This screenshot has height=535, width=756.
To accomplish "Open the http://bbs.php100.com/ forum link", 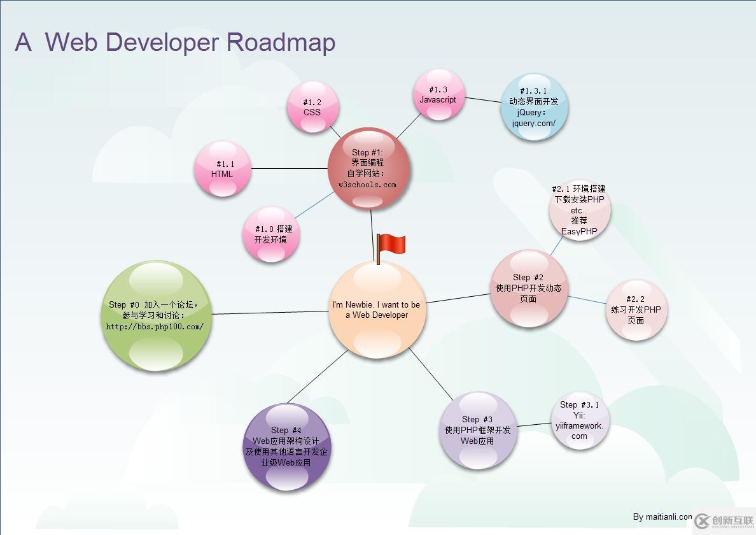I will pos(155,327).
